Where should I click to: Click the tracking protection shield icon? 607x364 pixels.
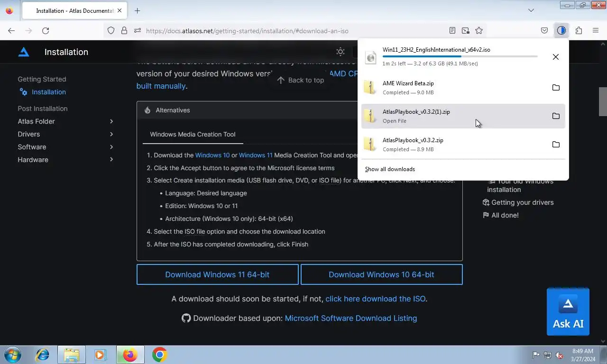pos(111,30)
